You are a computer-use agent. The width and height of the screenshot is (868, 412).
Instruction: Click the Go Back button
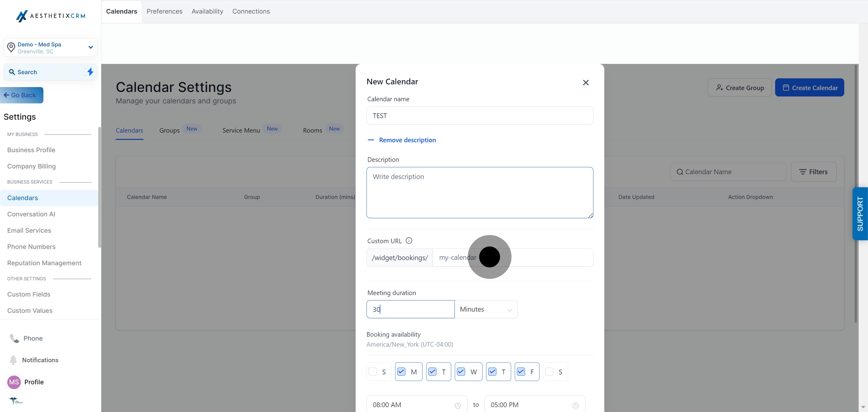click(22, 95)
